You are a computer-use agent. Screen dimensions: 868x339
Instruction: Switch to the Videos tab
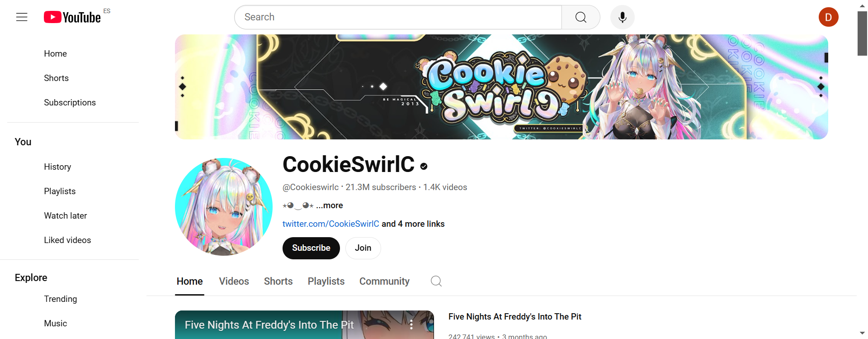coord(234,281)
